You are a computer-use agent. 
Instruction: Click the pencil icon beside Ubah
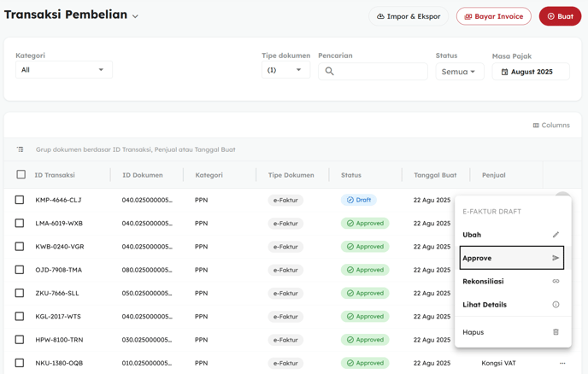tap(556, 235)
